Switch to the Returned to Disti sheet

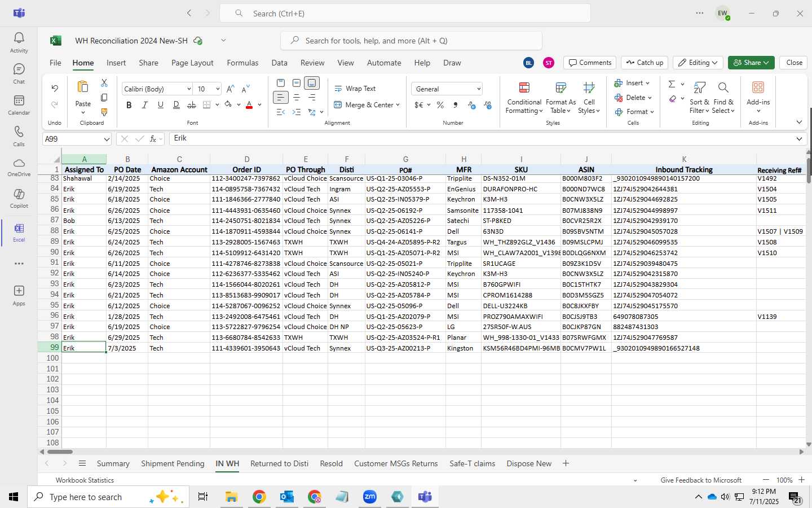click(x=279, y=463)
